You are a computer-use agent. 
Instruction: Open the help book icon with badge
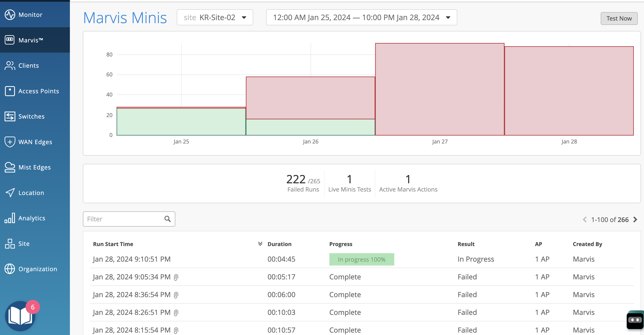(20, 316)
